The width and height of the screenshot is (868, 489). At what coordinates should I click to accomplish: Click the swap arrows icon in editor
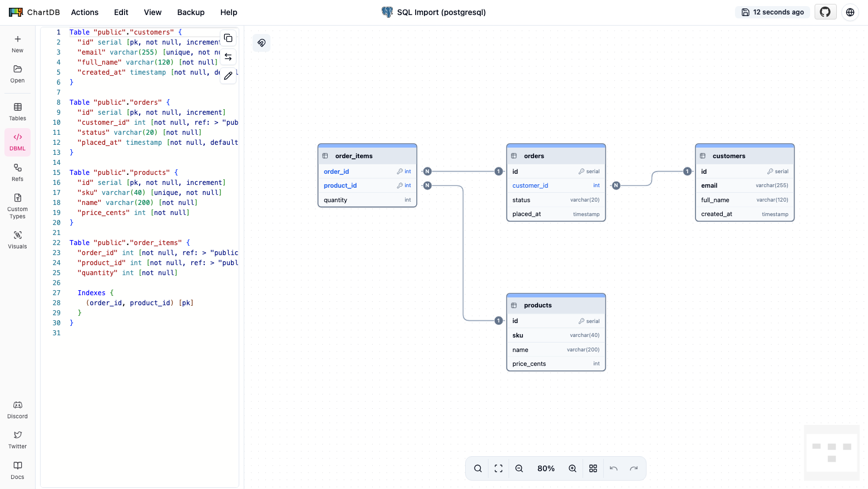(228, 57)
